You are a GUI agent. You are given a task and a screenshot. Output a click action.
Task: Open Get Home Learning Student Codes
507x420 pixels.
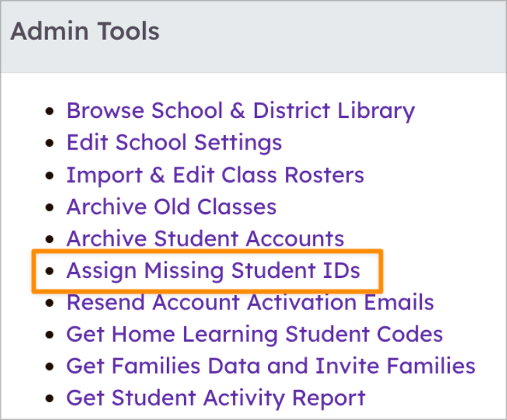(254, 334)
